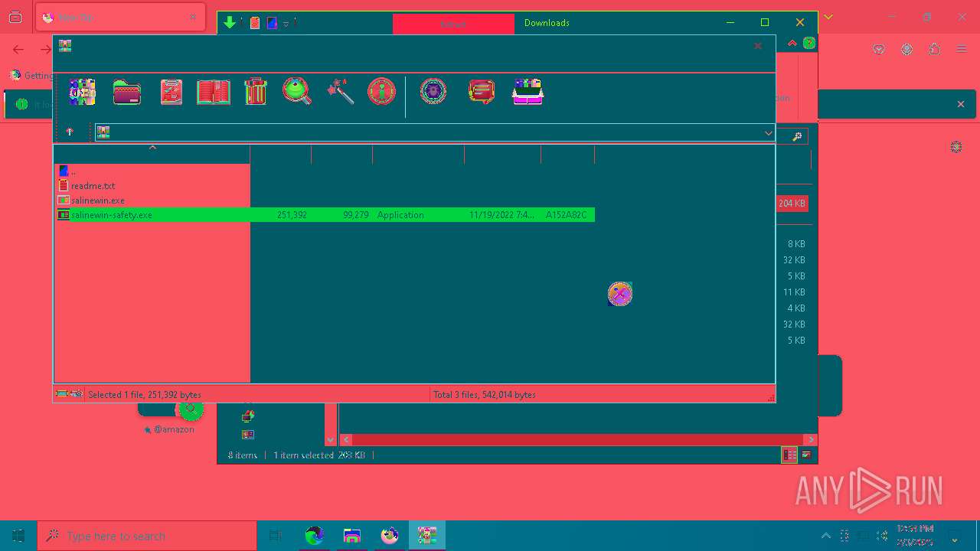Screen dimensions: 980x551
Task: Open Task View on taskbar
Action: [x=276, y=536]
